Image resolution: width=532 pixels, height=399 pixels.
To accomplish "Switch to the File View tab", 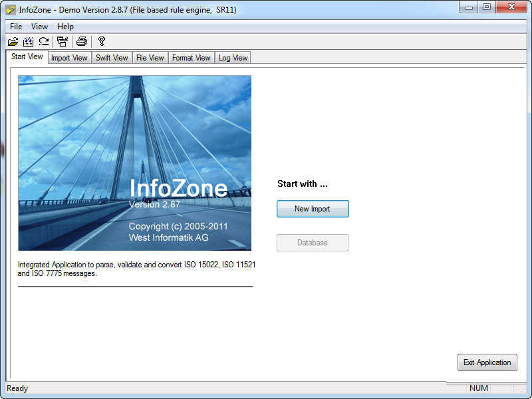I will 150,58.
